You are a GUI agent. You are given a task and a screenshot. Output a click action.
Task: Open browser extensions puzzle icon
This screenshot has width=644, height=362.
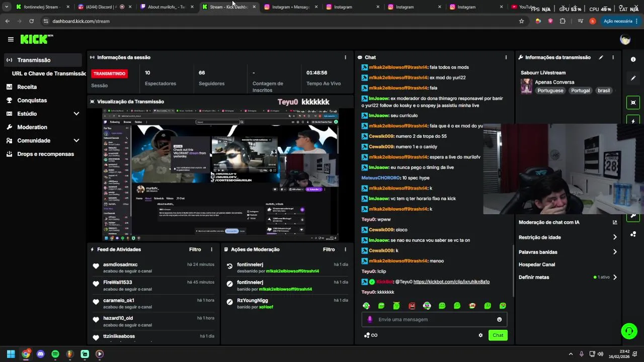coord(562,21)
